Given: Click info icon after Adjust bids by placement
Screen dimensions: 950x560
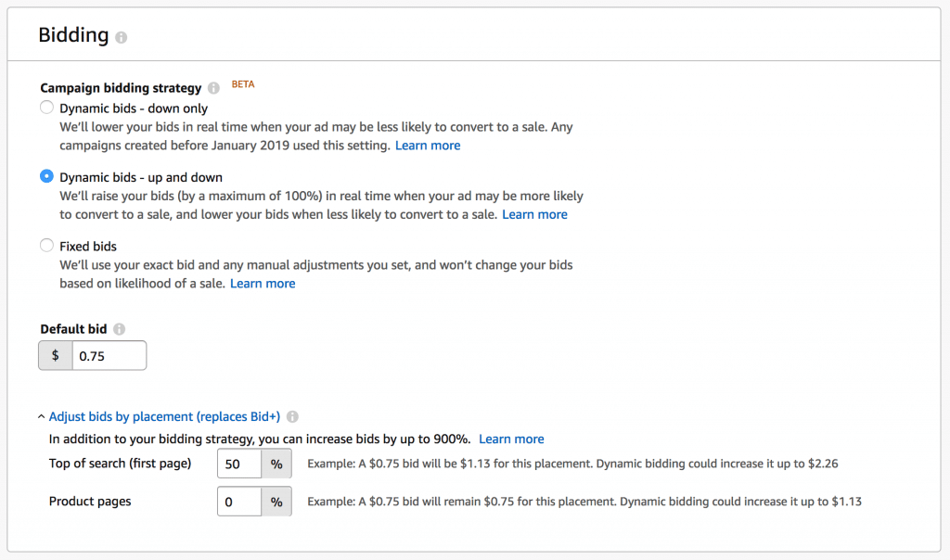Looking at the screenshot, I should click(x=293, y=417).
